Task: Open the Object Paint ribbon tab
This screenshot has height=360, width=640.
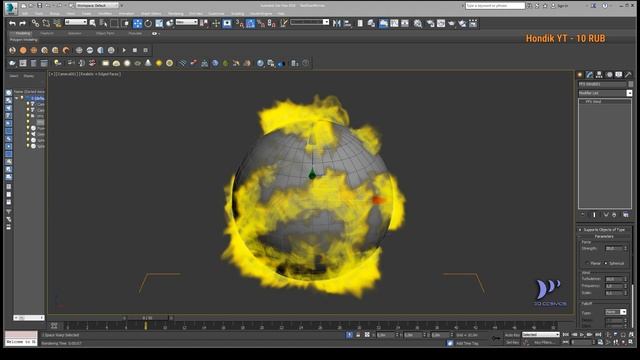Action: click(105, 33)
